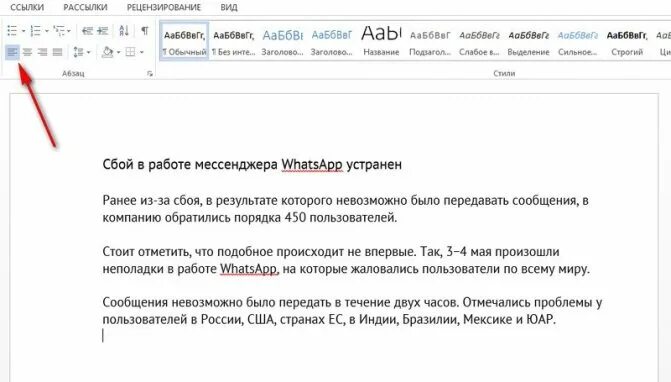Image resolution: width=671 pixels, height=382 pixels.
Task: Apply a multilevel list
Action: click(x=59, y=31)
